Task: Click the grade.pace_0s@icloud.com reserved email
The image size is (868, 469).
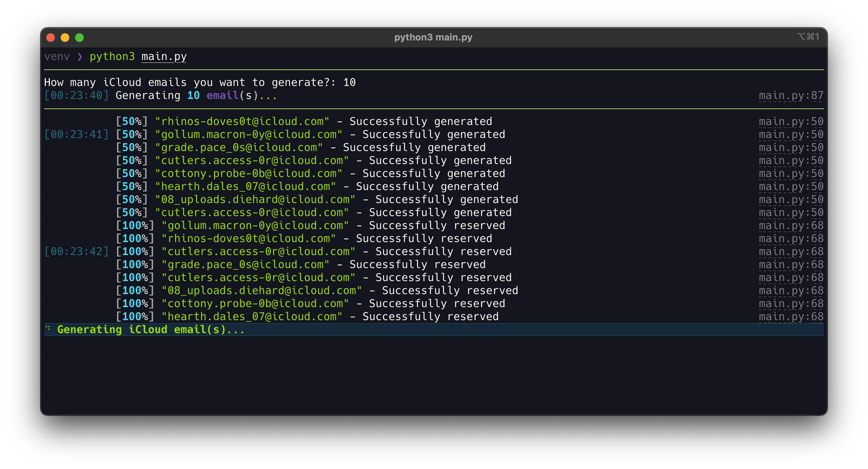Action: (x=246, y=265)
